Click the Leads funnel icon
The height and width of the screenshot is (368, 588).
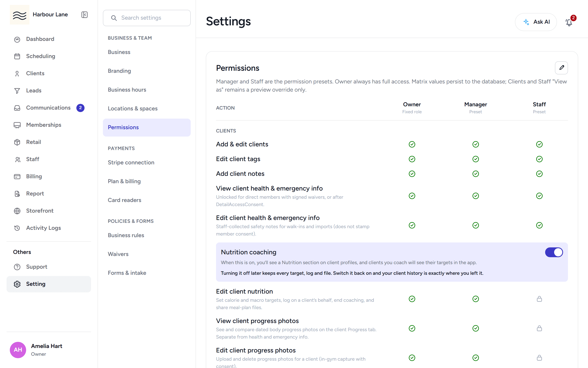(x=17, y=91)
